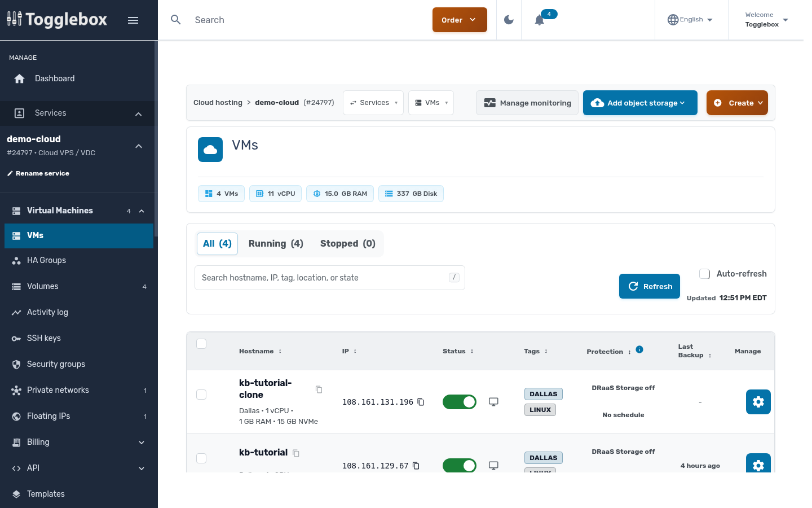The width and height of the screenshot is (812, 508).
Task: Expand the Create dropdown button
Action: tap(737, 103)
